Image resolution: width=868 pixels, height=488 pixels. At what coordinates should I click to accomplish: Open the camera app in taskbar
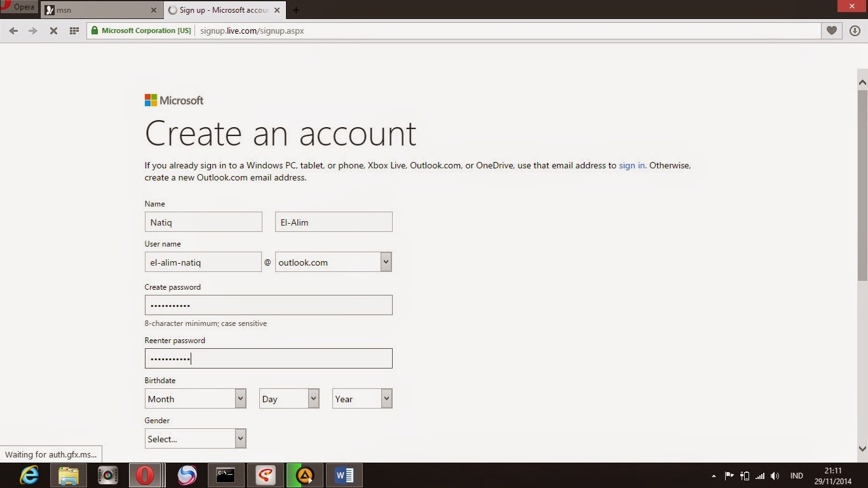(108, 475)
